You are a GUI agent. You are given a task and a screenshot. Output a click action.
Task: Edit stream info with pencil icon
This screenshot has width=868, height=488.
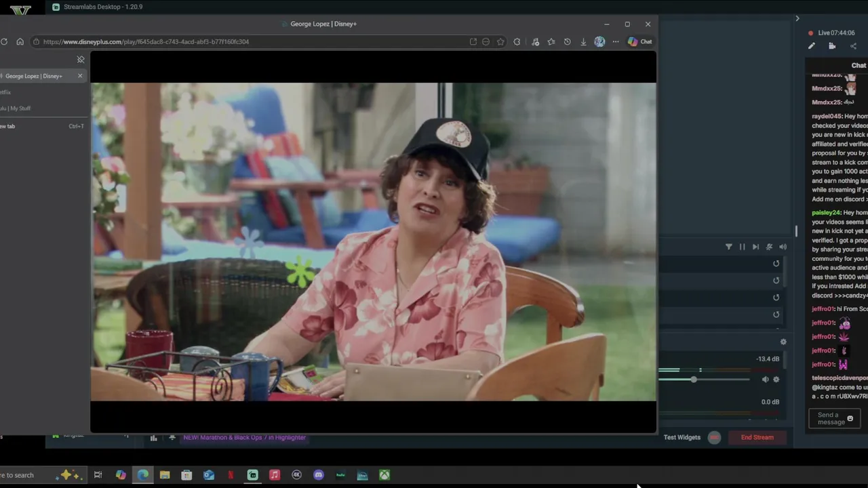pos(812,46)
